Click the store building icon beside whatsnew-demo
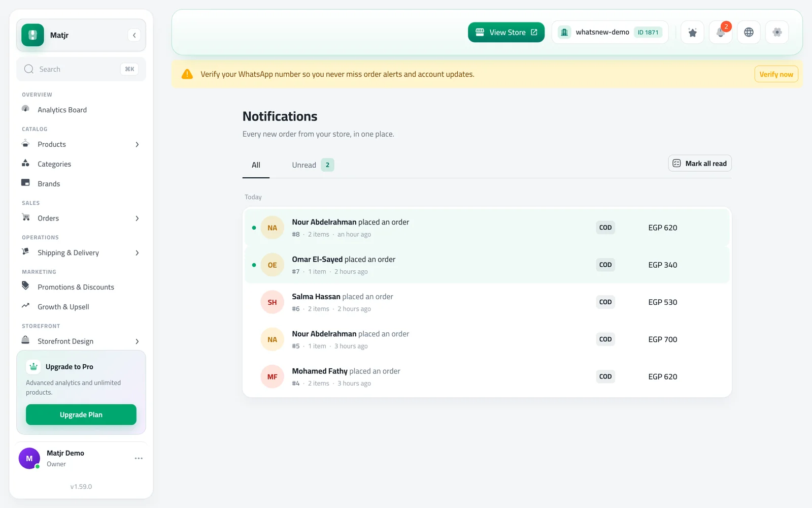 (x=564, y=33)
